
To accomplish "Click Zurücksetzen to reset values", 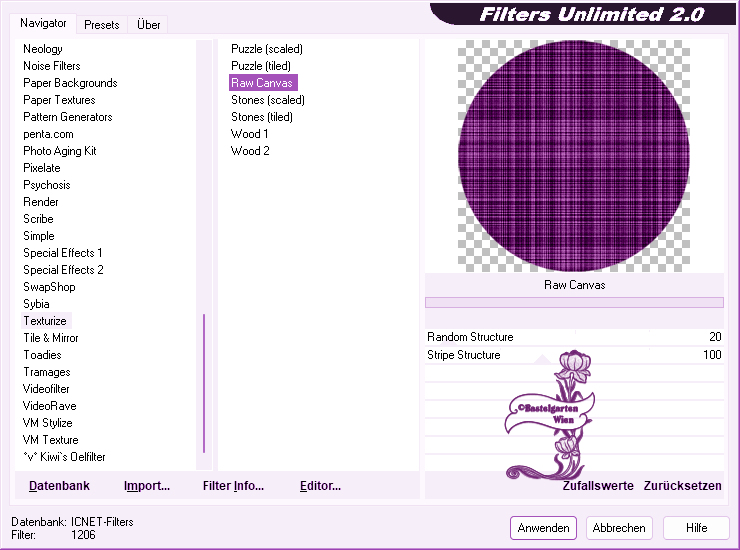I will click(682, 486).
